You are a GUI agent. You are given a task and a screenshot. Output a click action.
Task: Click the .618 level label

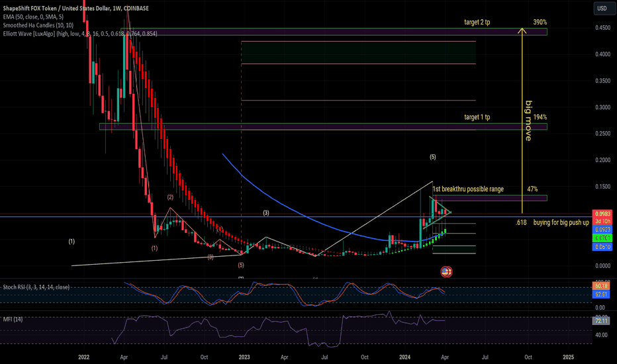point(521,223)
